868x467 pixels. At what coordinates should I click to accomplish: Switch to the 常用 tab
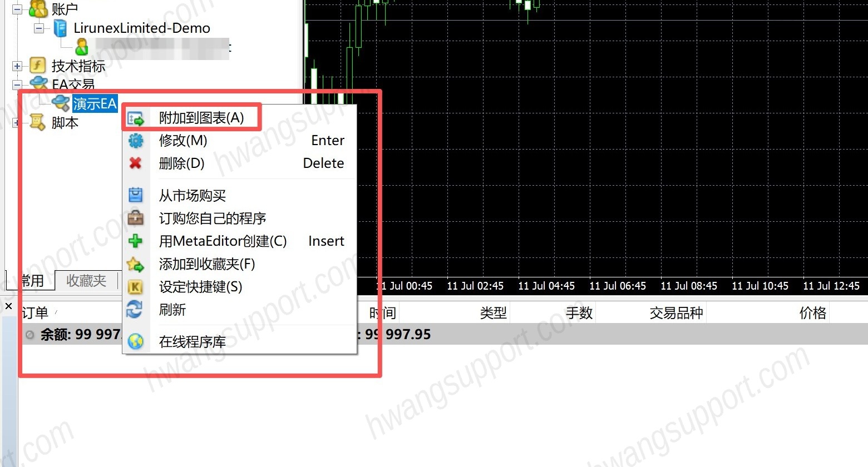coord(32,280)
